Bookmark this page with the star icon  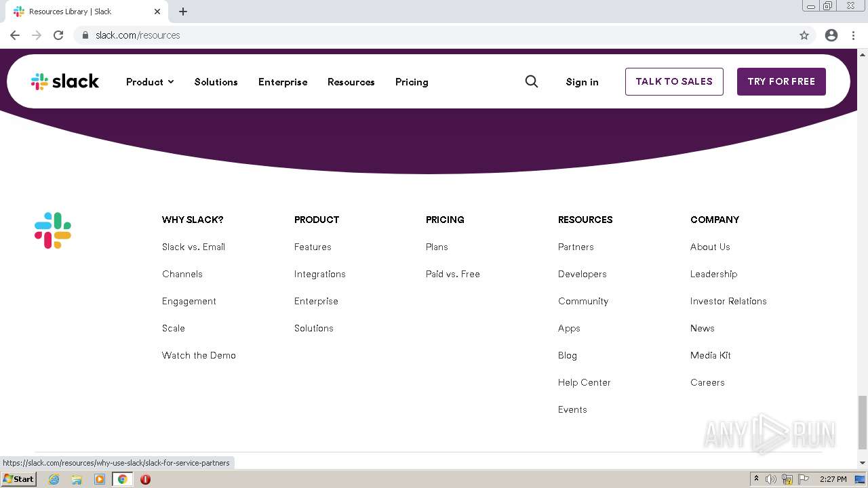coord(804,35)
